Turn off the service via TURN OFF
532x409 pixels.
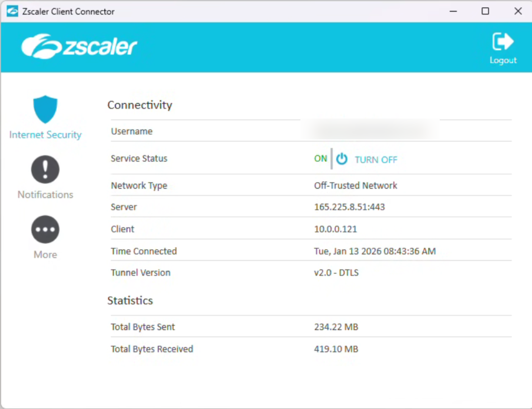pyautogui.click(x=376, y=160)
